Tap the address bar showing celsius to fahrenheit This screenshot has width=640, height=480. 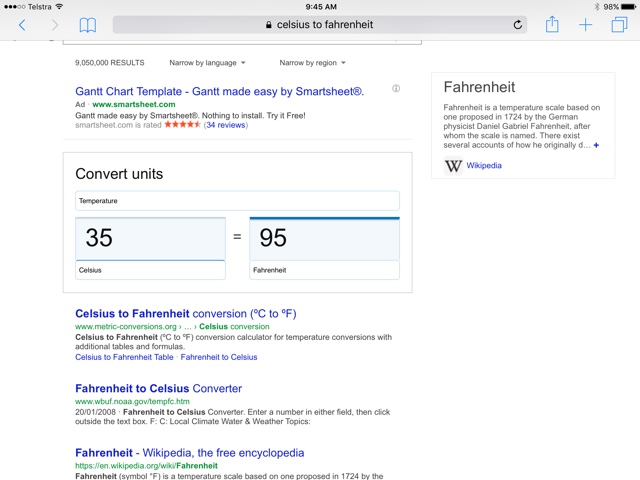click(x=320, y=24)
